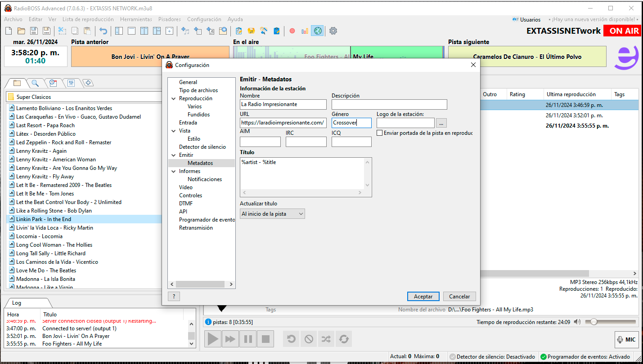
Task: Open statistics with the bar chart icon
Action: (305, 31)
